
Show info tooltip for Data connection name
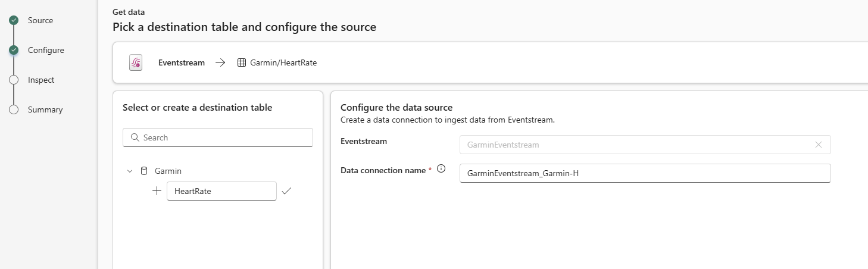tap(441, 169)
